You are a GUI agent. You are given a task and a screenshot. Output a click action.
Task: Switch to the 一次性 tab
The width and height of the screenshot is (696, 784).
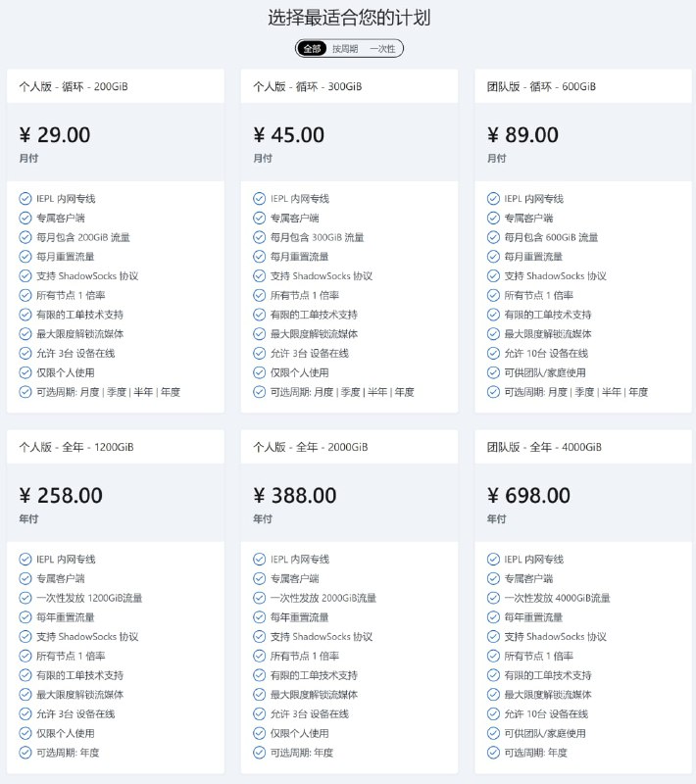[382, 48]
